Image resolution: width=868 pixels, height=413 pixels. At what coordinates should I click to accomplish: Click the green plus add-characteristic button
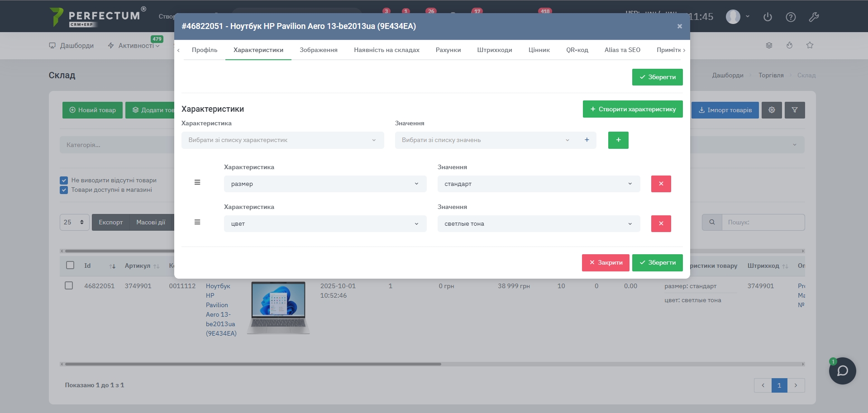(x=618, y=140)
